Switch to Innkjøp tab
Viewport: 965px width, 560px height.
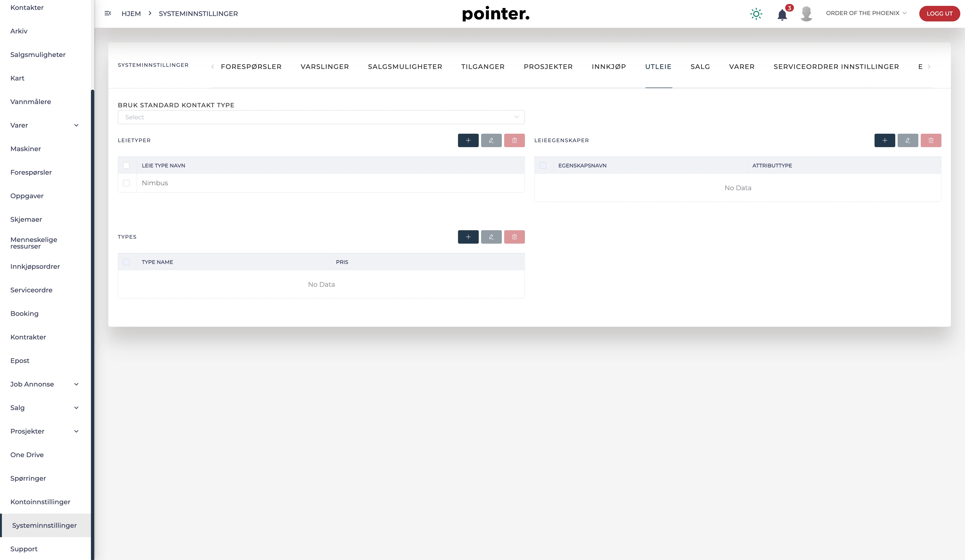(609, 67)
